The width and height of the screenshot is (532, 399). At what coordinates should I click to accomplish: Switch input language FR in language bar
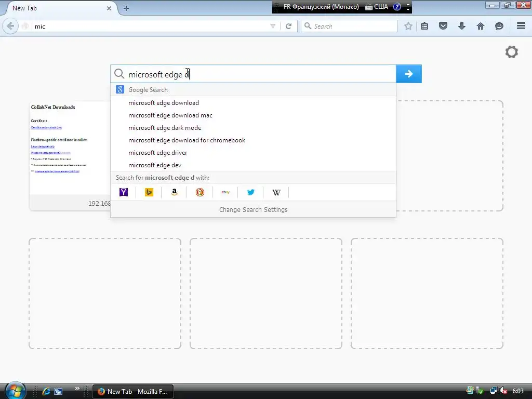click(x=321, y=7)
